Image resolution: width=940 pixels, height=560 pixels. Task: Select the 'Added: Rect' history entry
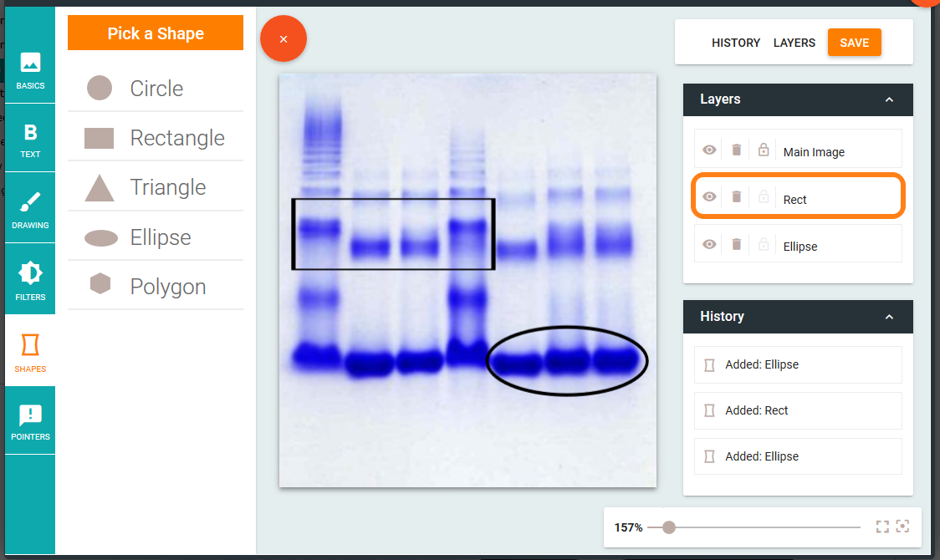point(798,410)
